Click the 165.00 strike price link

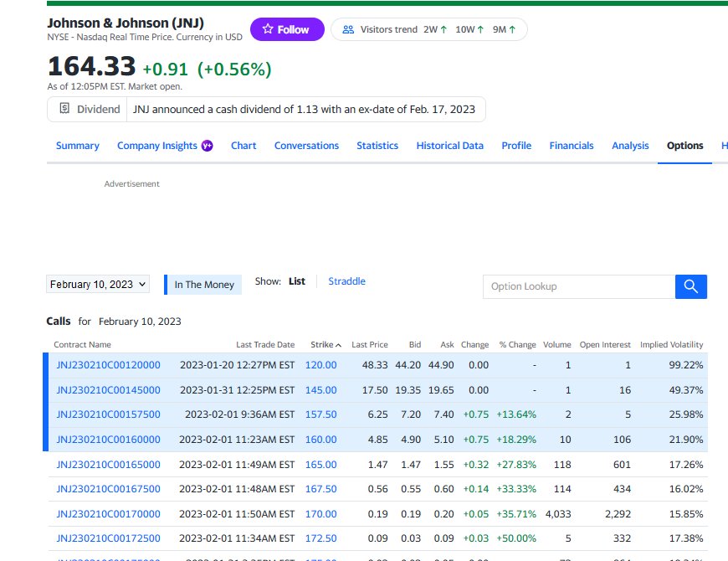pyautogui.click(x=320, y=465)
